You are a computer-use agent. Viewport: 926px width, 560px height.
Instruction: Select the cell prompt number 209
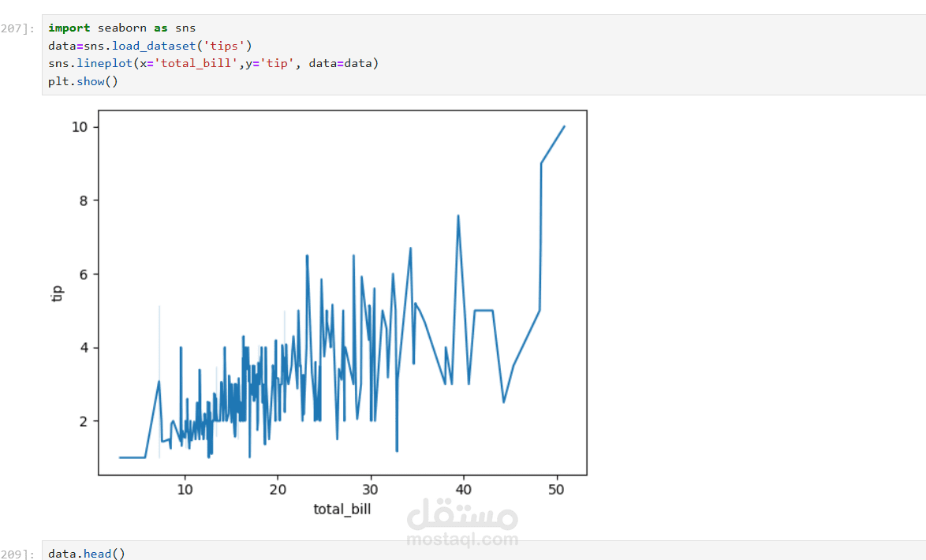[17, 554]
